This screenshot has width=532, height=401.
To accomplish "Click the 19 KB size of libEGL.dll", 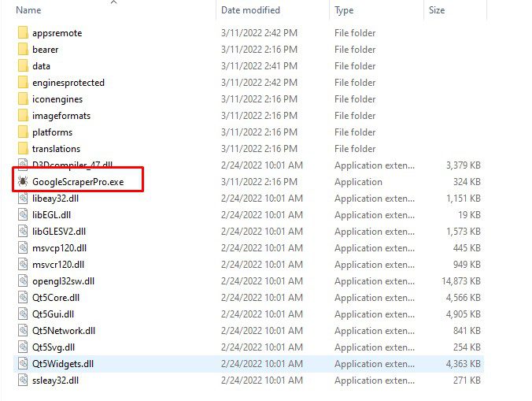I will tap(469, 215).
